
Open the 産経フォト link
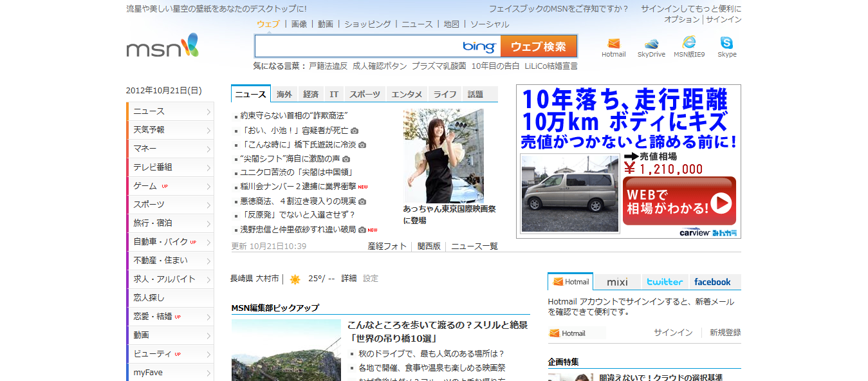click(387, 246)
